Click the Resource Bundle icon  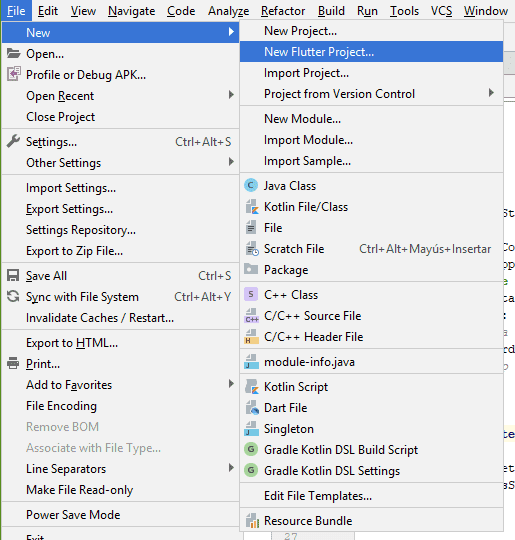tap(252, 521)
